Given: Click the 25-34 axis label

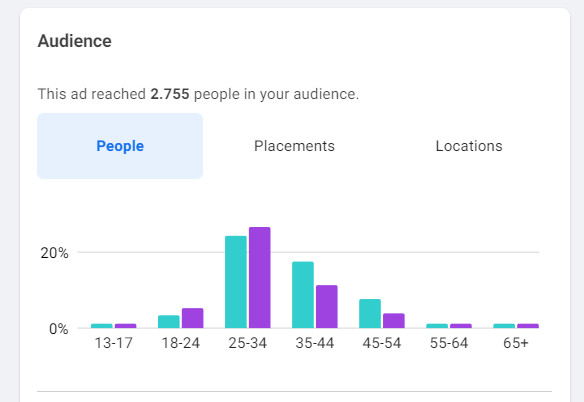Looking at the screenshot, I should (x=248, y=343).
